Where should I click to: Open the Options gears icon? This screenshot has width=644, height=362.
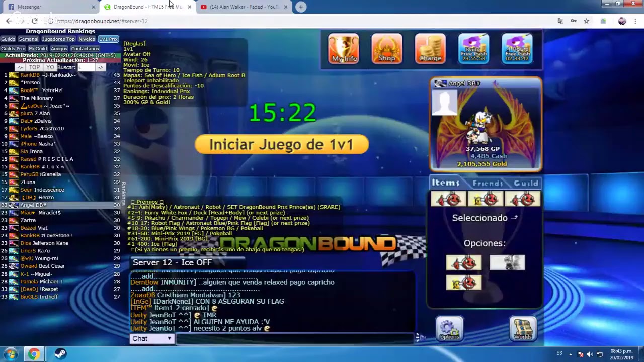(x=449, y=329)
